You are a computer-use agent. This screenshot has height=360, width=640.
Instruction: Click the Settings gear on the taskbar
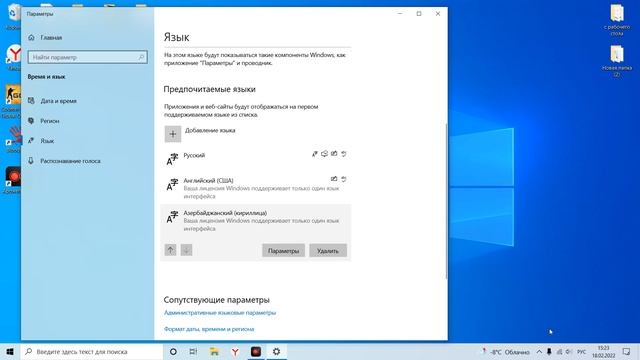coord(277,351)
